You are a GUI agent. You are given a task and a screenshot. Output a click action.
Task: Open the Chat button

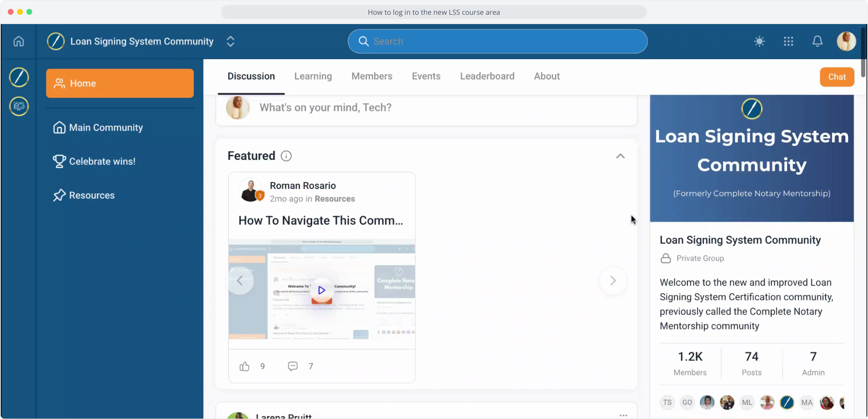(837, 77)
